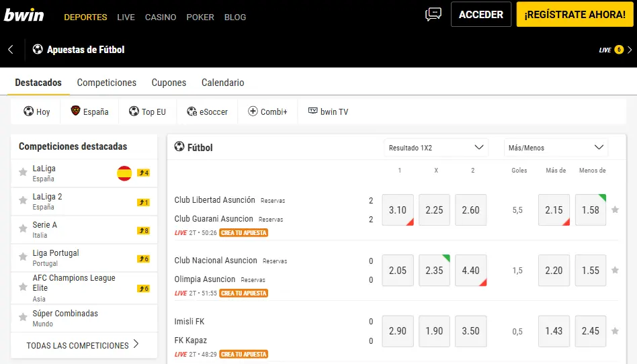Open the chat messages icon
This screenshot has width=637, height=364.
(x=433, y=14)
